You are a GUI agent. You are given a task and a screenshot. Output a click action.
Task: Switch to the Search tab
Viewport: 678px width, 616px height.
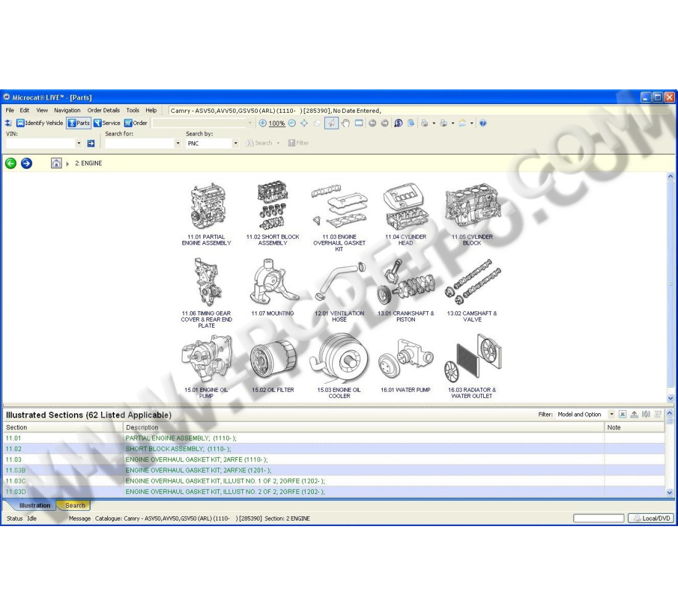click(75, 505)
